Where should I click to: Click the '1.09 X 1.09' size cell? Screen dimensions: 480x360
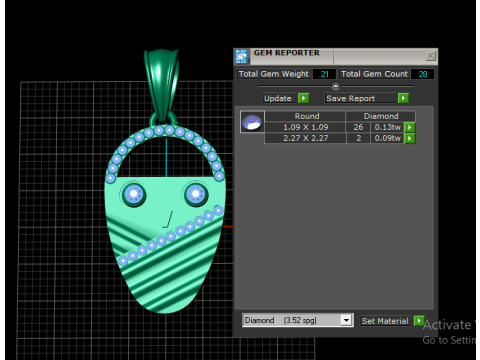coord(305,127)
